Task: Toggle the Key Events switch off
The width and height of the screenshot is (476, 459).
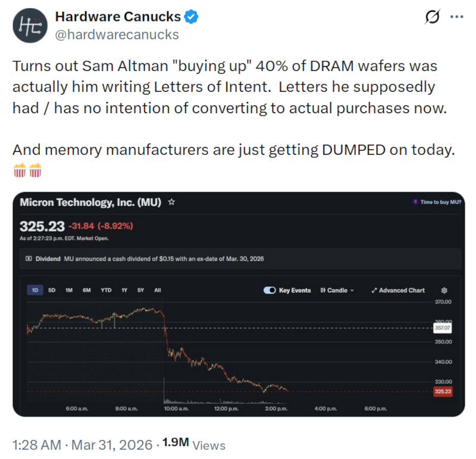Action: (270, 290)
